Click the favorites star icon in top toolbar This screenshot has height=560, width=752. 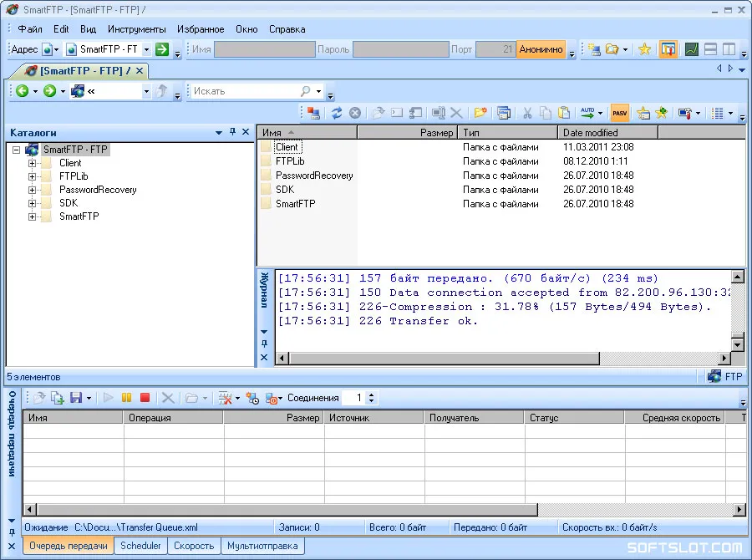644,49
